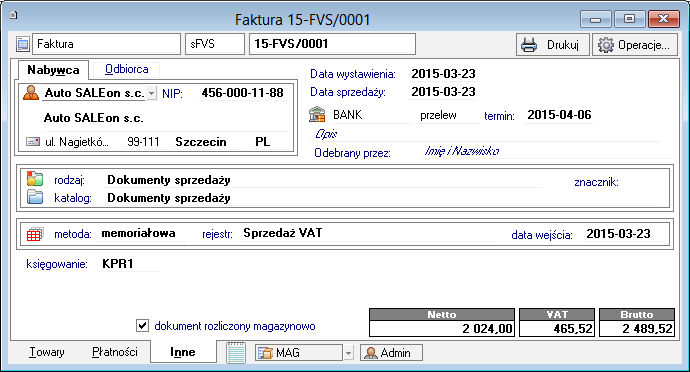Click the VAT total 465,52
Viewport: 690px width, 372px height.
(557, 328)
